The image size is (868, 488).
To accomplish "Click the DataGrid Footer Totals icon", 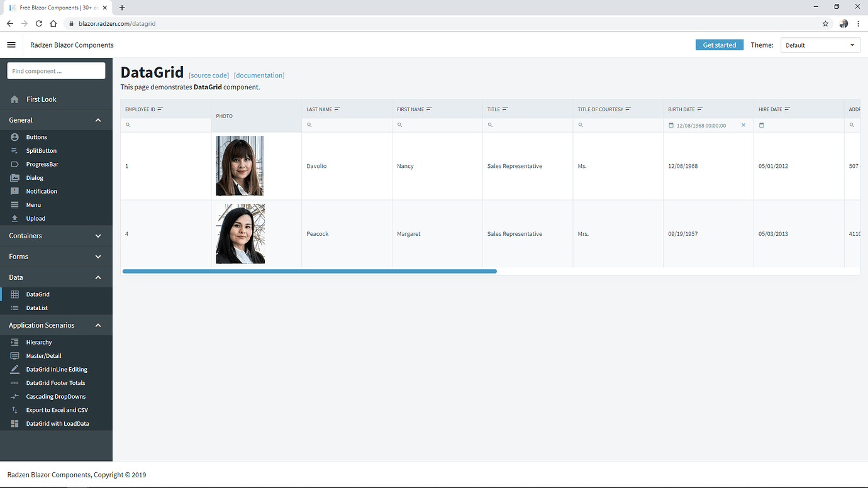I will click(x=14, y=383).
